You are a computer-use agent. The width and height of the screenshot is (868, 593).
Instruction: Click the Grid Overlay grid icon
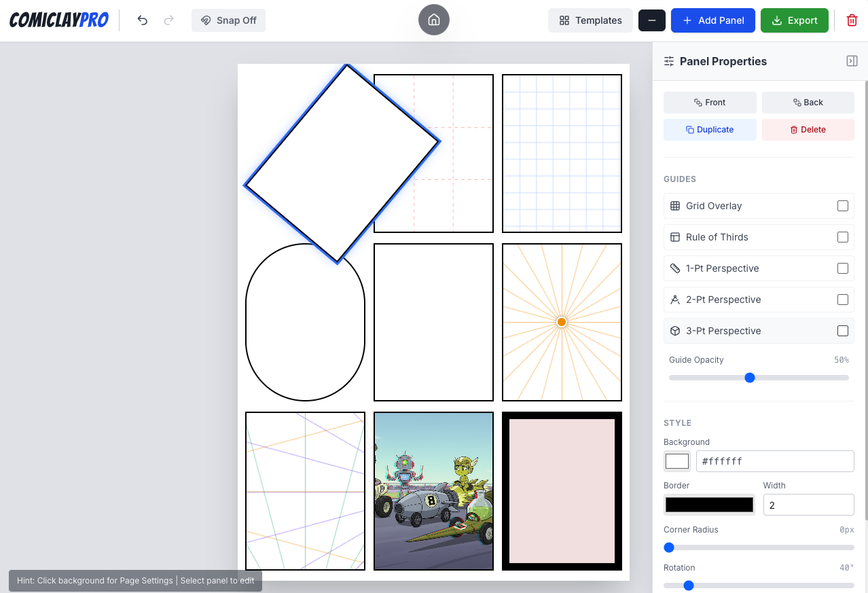click(x=675, y=206)
